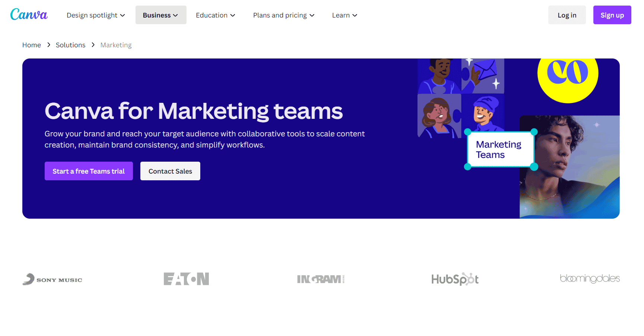This screenshot has height=336, width=644.
Task: Click the Sony Music logo
Action: pyautogui.click(x=52, y=279)
